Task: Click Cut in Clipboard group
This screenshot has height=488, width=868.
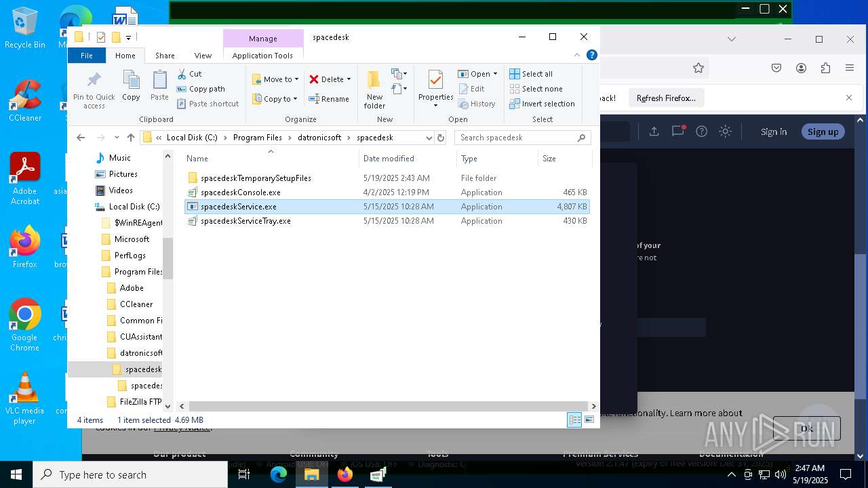Action: 189,74
